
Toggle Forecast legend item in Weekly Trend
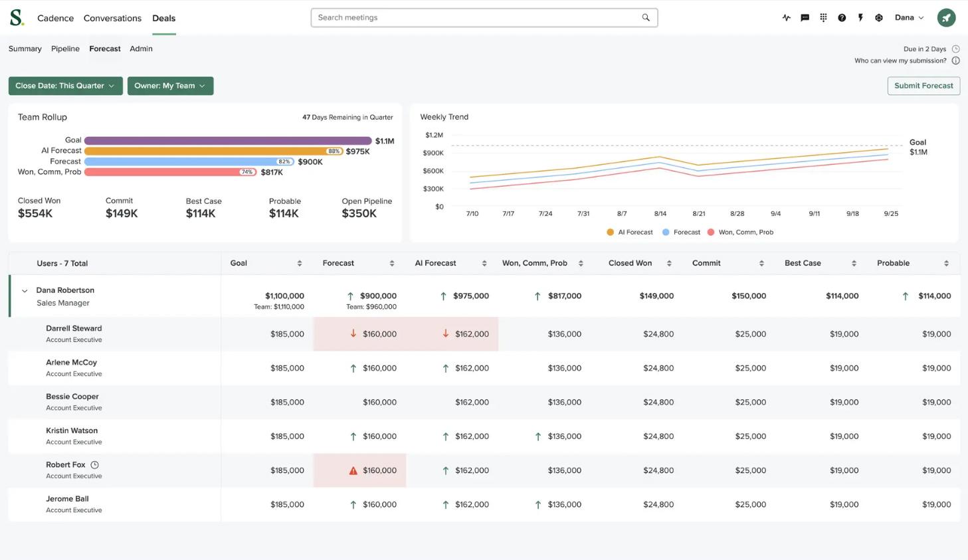click(681, 233)
